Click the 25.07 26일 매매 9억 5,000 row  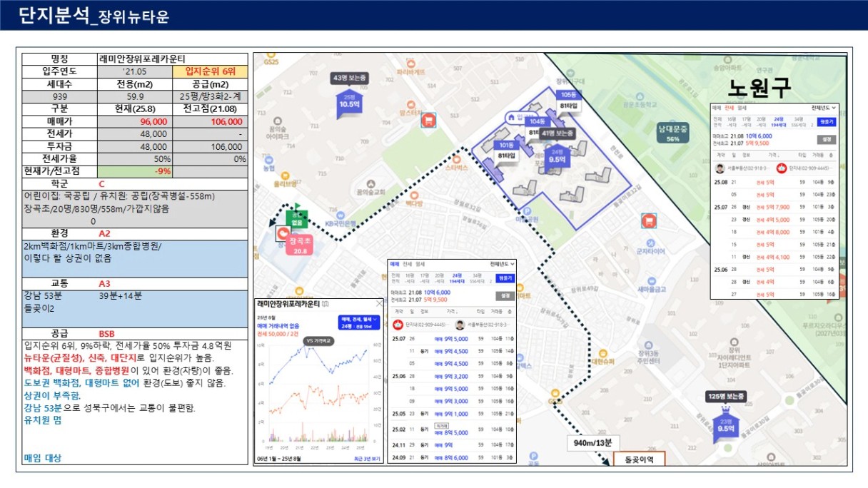click(x=452, y=339)
